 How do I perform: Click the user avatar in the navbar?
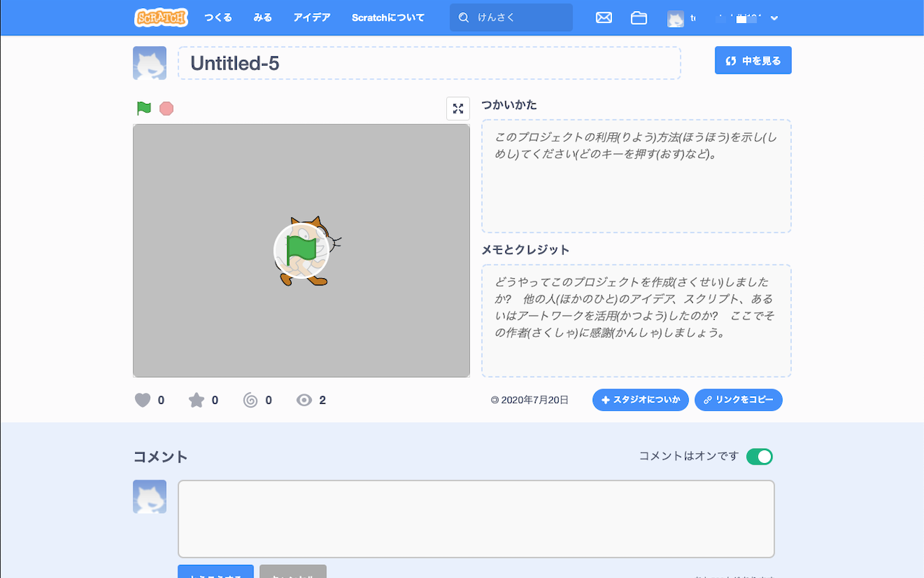(x=675, y=18)
